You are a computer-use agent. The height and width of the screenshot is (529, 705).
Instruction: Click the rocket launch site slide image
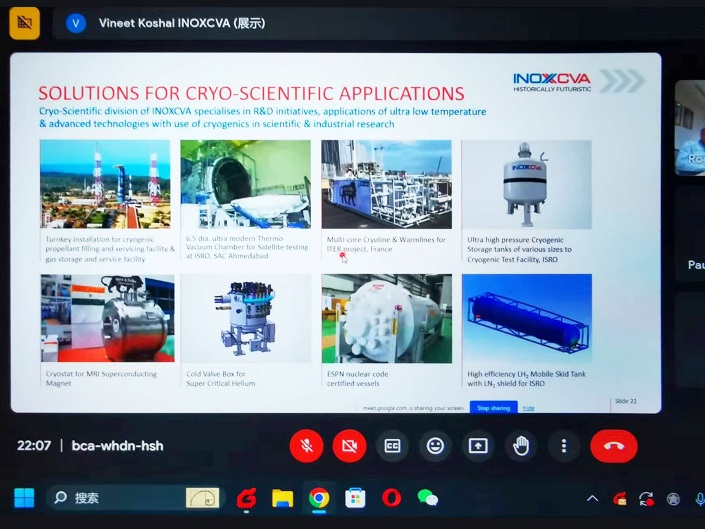click(x=105, y=184)
